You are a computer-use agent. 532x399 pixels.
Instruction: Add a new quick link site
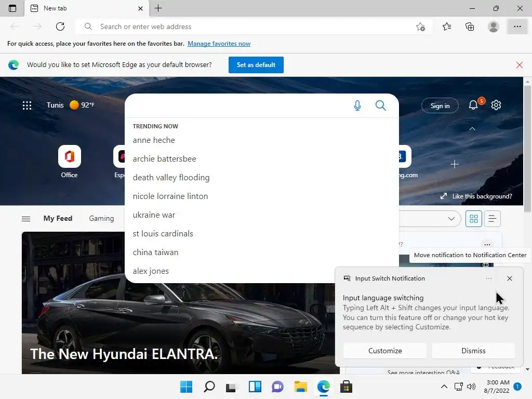click(454, 164)
